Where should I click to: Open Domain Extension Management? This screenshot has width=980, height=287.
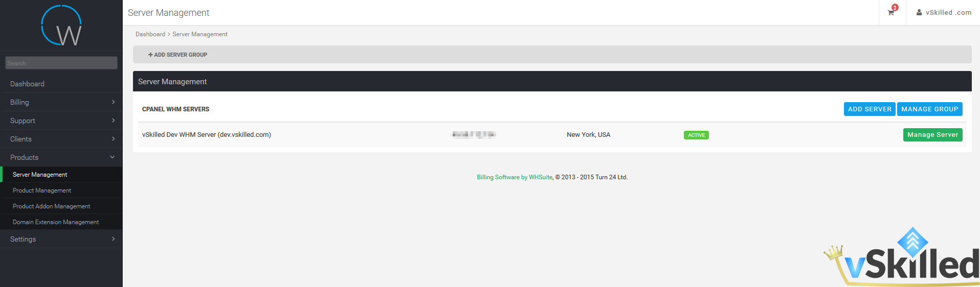[x=61, y=222]
